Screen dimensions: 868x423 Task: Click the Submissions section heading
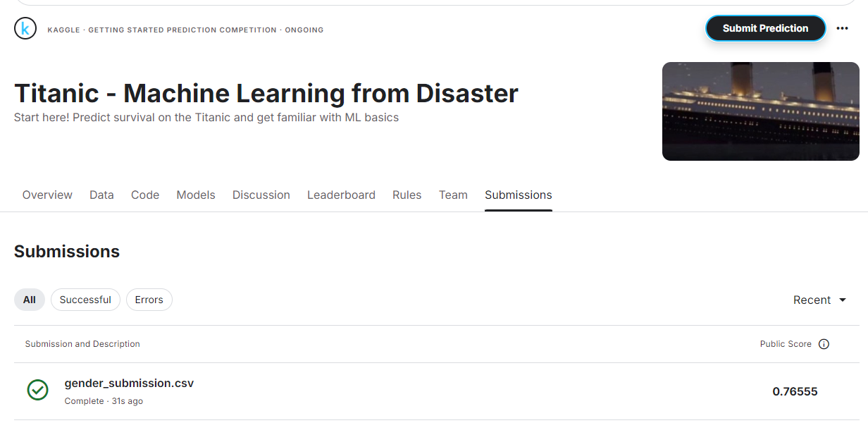tap(67, 252)
